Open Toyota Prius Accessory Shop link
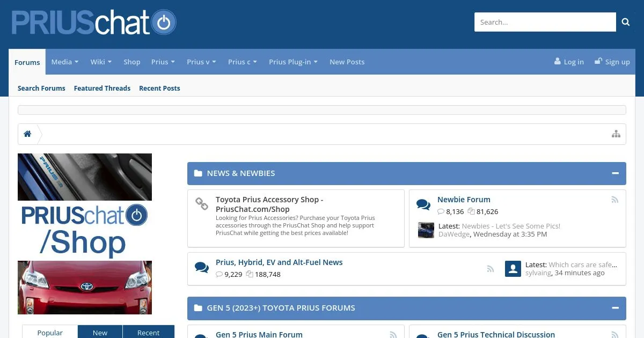The image size is (644, 338). point(269,204)
